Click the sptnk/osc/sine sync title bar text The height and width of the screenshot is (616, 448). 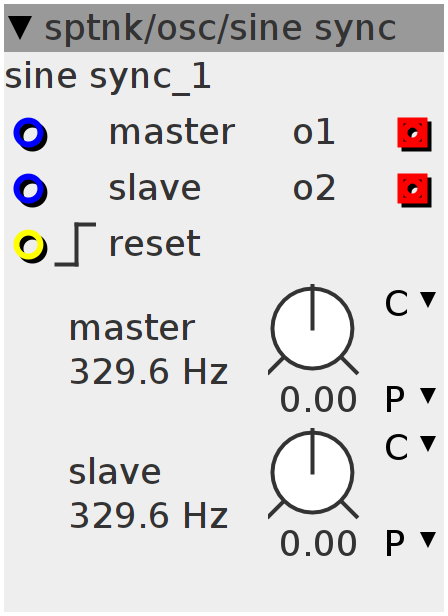tap(220, 29)
